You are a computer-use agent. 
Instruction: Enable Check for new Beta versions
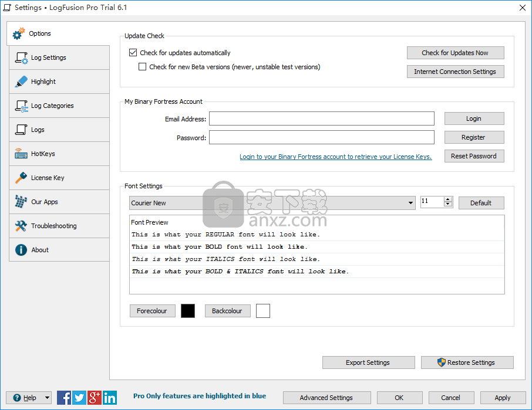point(143,67)
